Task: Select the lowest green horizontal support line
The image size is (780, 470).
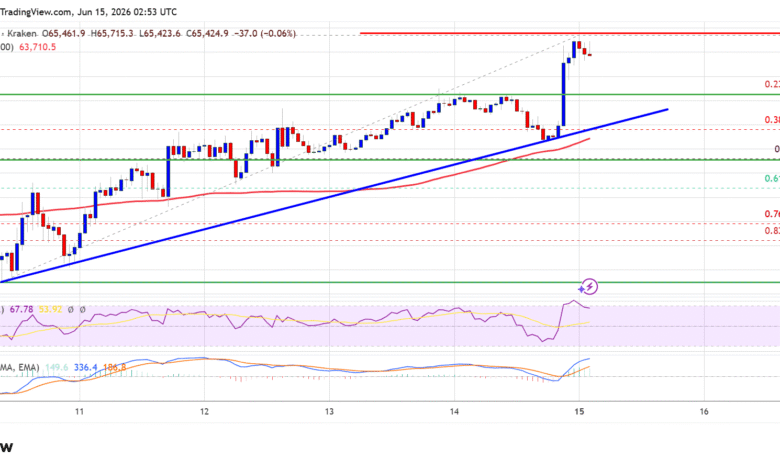Action: [390, 282]
